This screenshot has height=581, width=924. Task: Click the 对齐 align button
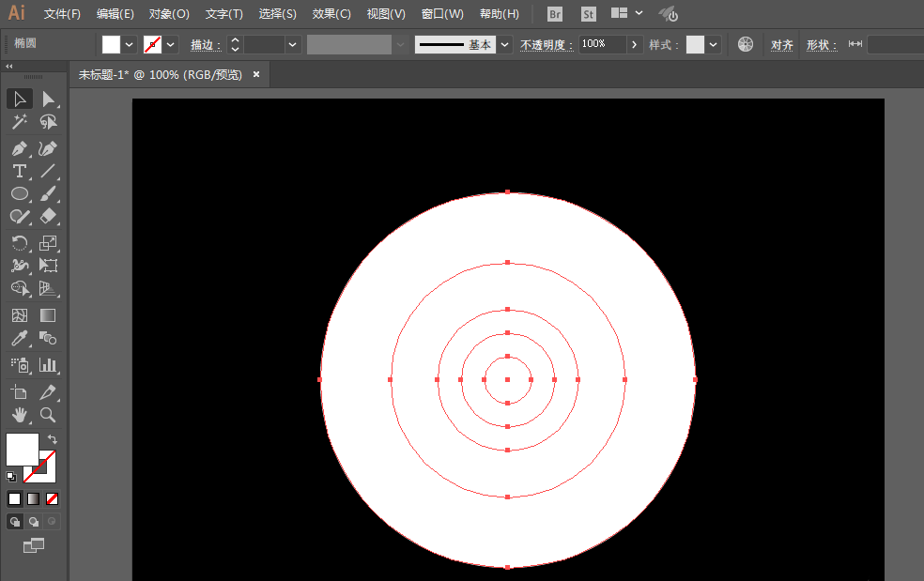(781, 44)
